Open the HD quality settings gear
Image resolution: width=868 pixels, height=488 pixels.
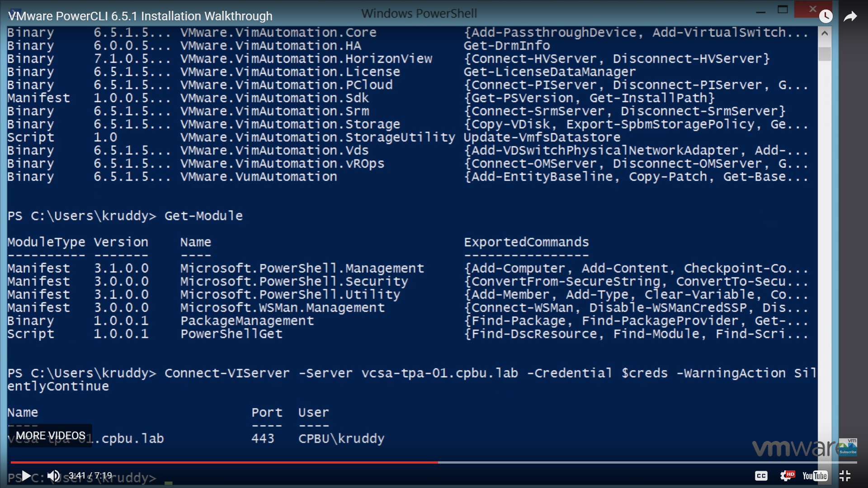pyautogui.click(x=786, y=476)
